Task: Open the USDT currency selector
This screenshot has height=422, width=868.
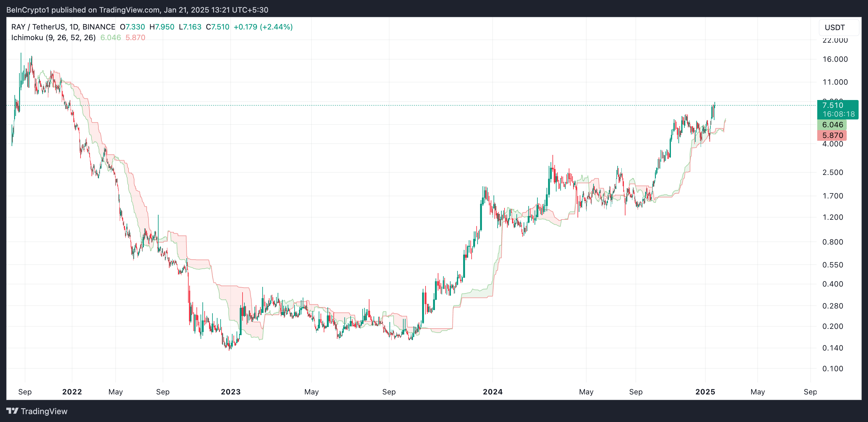Action: point(838,27)
